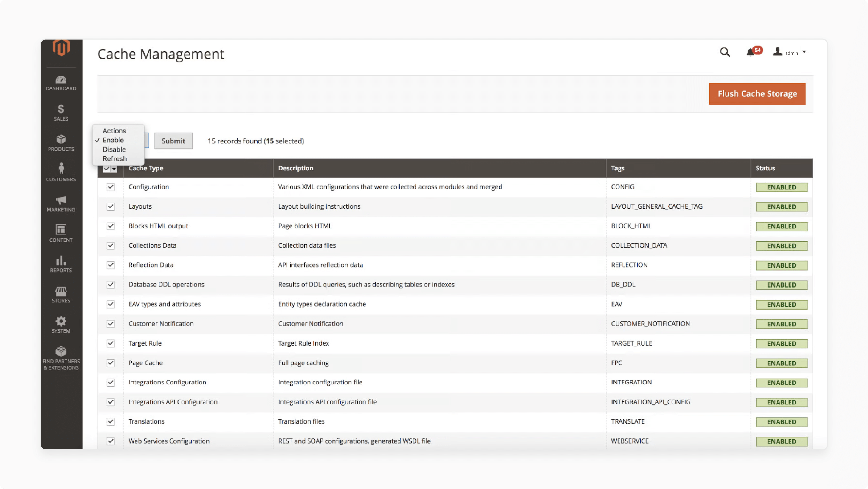Click the Magento logo icon
868x489 pixels.
pos(61,47)
